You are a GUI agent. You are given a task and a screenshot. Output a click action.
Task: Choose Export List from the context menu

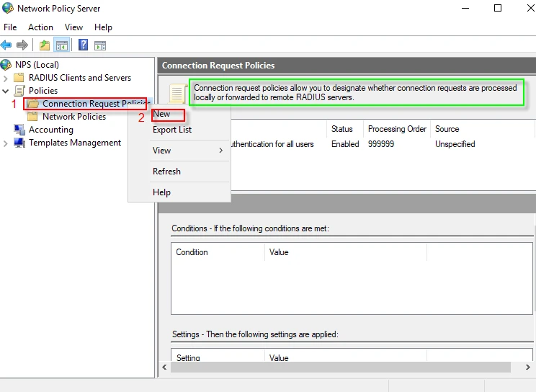(x=172, y=130)
